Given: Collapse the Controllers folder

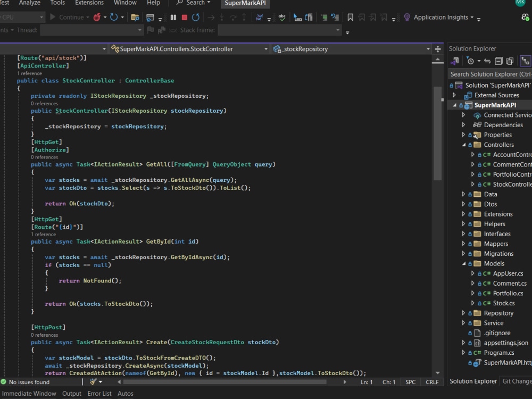Looking at the screenshot, I should [464, 145].
